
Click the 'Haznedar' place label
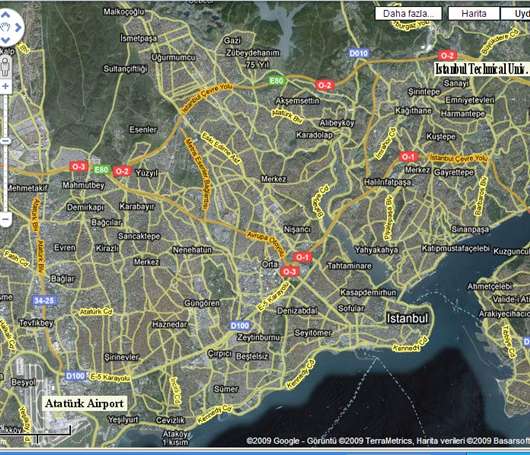[170, 325]
